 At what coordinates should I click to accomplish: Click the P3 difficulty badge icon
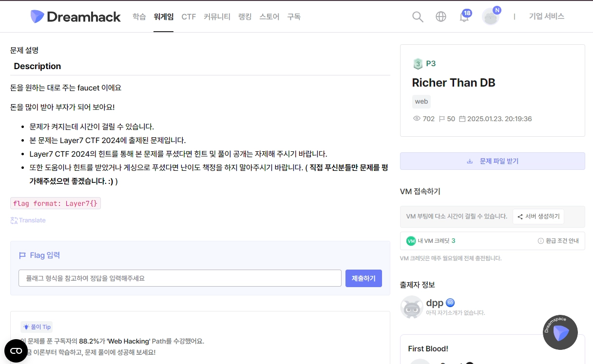click(x=418, y=63)
